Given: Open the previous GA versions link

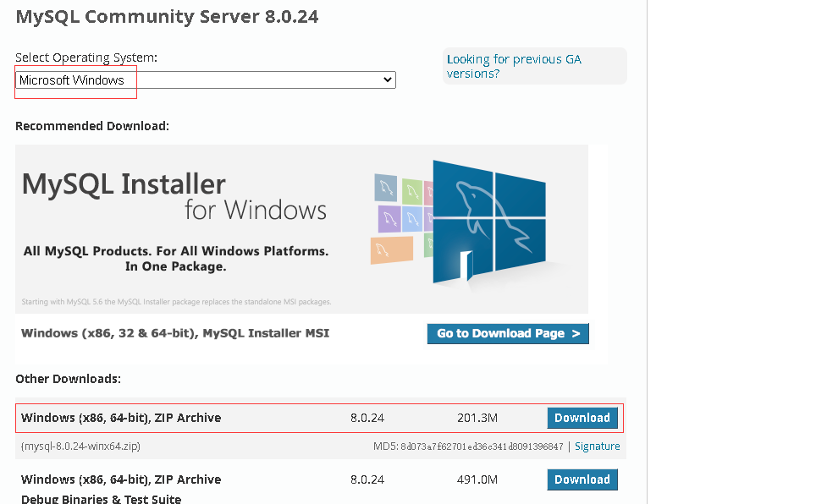Looking at the screenshot, I should [514, 67].
